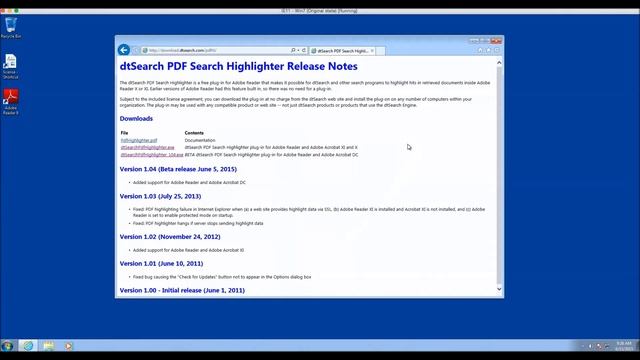Image resolution: width=640 pixels, height=360 pixels.
Task: Open the Tools gear icon
Action: tap(496, 50)
